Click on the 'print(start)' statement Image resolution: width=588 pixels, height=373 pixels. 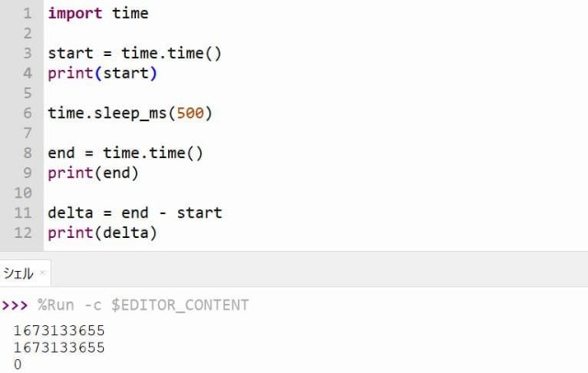[x=102, y=73]
